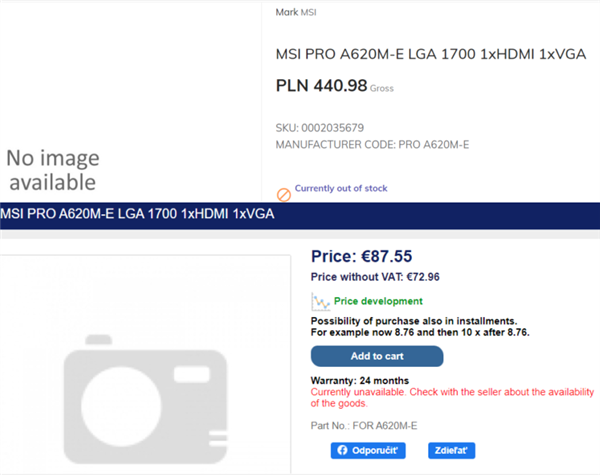
Task: Click the Part No. FOR A620M-E text
Action: [x=364, y=426]
